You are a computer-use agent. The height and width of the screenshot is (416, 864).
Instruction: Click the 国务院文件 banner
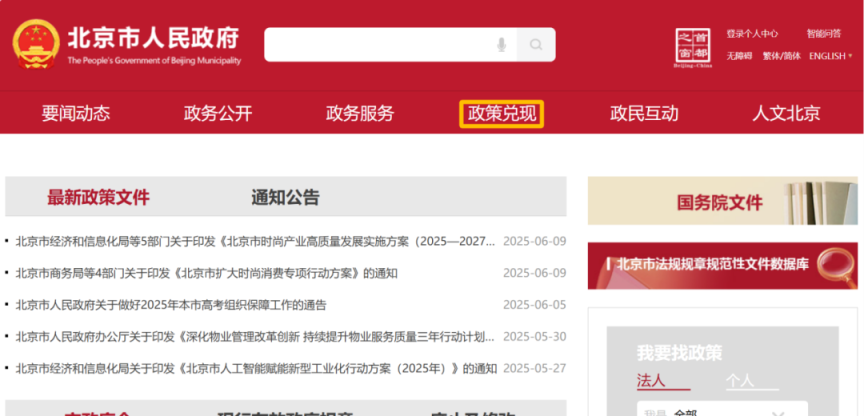click(x=722, y=202)
